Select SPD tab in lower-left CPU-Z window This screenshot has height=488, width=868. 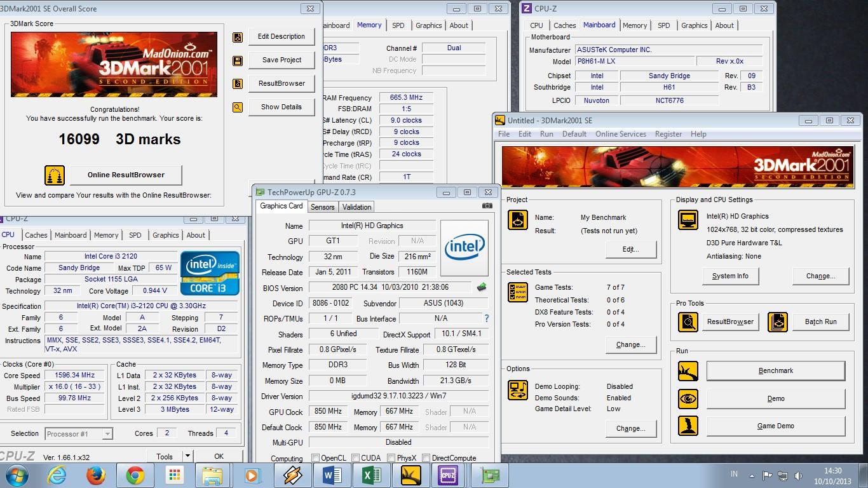point(135,235)
